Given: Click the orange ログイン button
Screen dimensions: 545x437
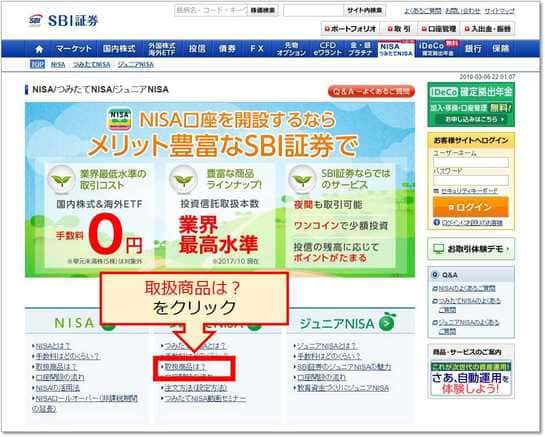Looking at the screenshot, I should (471, 207).
